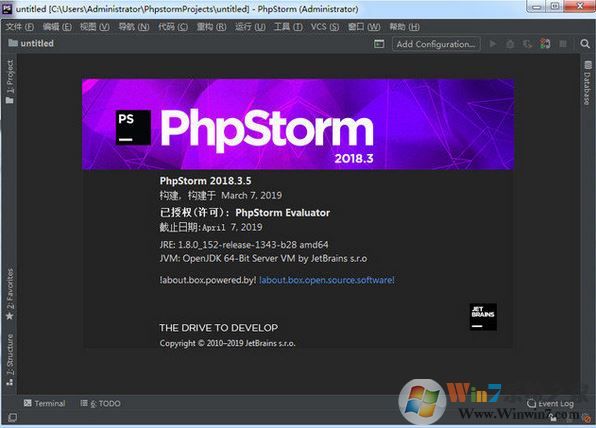Click the Copyright 2010–2019 JetBrains text
Viewport: 596px width, 428px height.
[x=227, y=343]
